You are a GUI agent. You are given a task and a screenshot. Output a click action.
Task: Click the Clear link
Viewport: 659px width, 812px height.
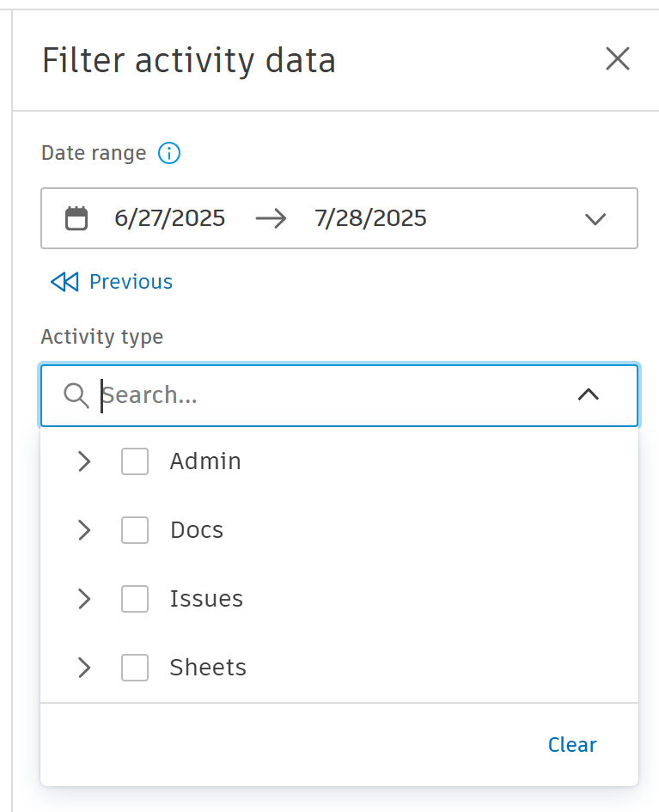pyautogui.click(x=572, y=745)
